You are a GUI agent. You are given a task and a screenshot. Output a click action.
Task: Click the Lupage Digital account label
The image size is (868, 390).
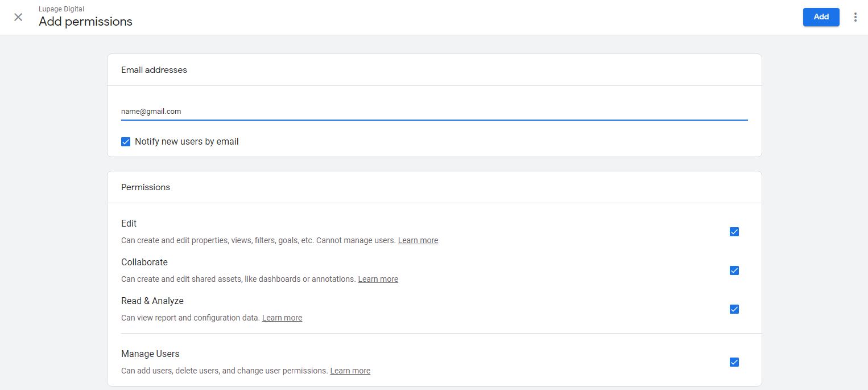click(61, 9)
